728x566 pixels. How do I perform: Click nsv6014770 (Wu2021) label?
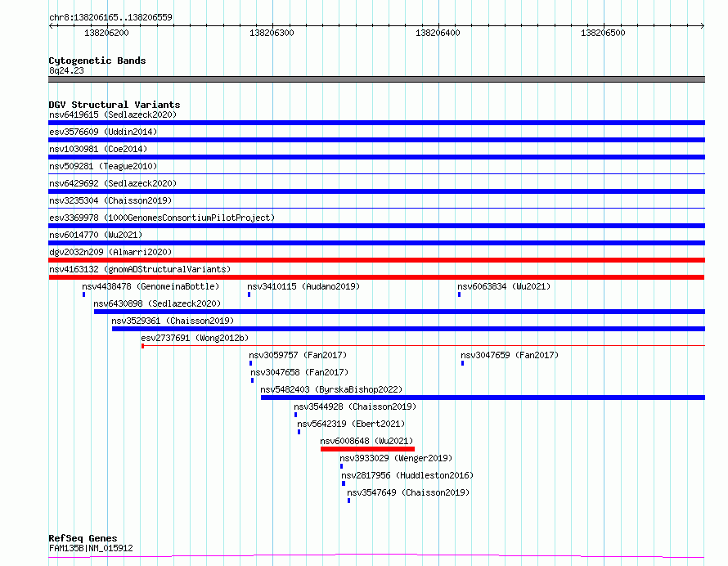point(96,235)
